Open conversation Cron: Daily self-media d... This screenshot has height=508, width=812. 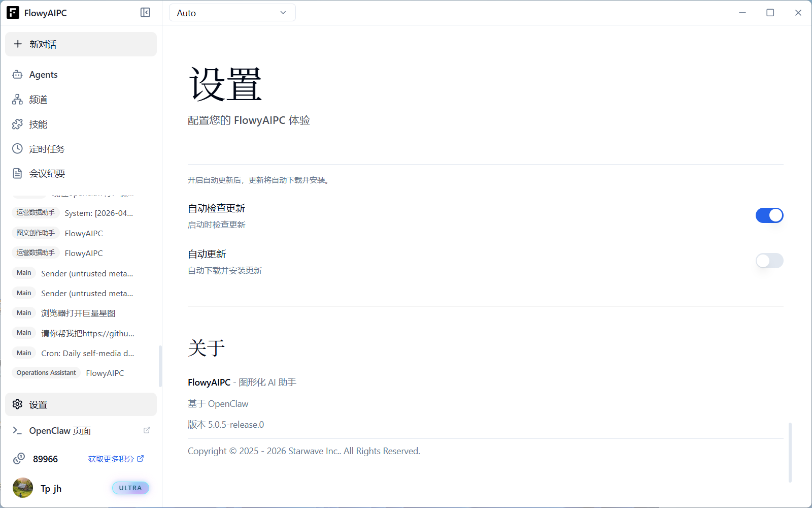tap(81, 353)
